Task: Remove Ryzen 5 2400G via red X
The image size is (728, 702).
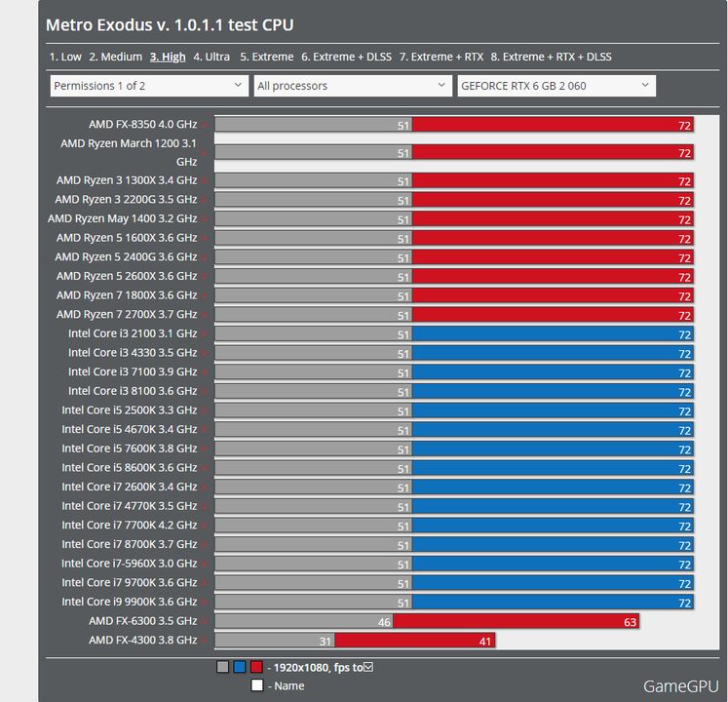Action: click(x=205, y=257)
